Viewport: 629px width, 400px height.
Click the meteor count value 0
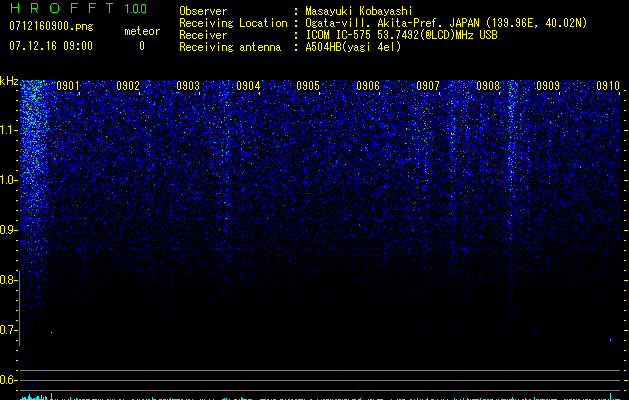pos(142,46)
